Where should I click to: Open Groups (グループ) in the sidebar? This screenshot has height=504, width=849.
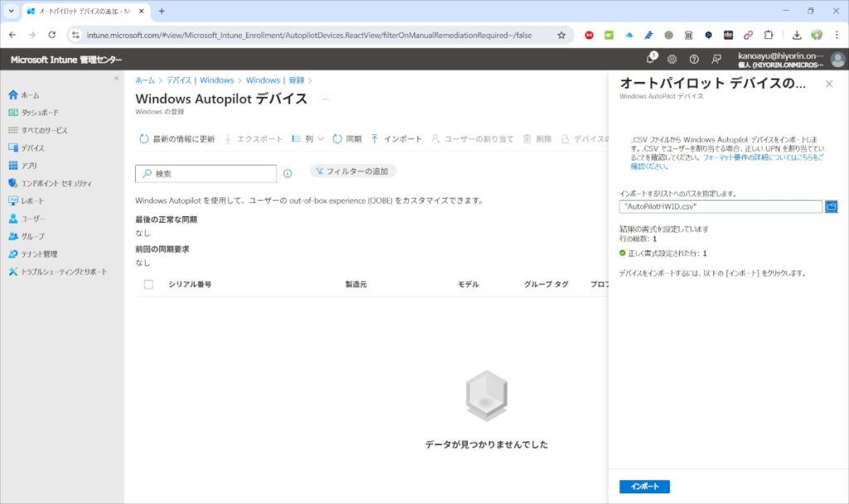(27, 236)
